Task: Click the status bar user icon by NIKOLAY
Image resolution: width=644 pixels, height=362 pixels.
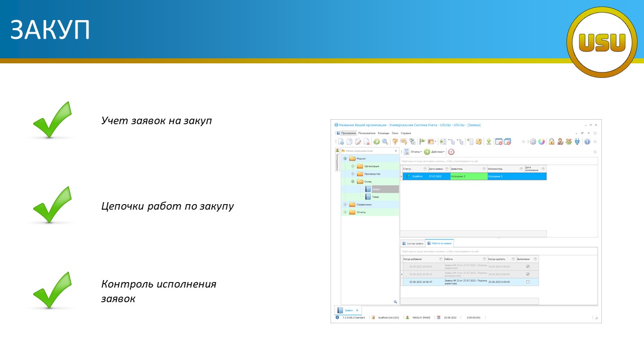Action: pos(408,318)
